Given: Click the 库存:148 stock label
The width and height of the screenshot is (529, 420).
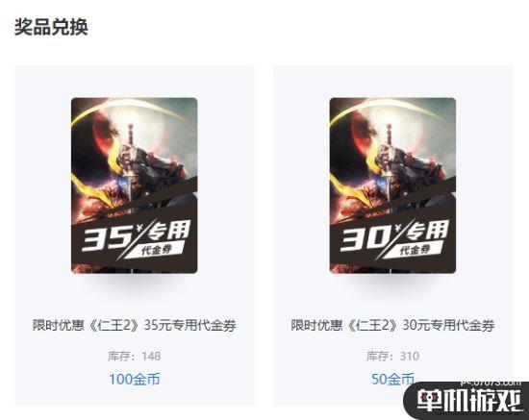Looking at the screenshot, I should coord(135,356).
